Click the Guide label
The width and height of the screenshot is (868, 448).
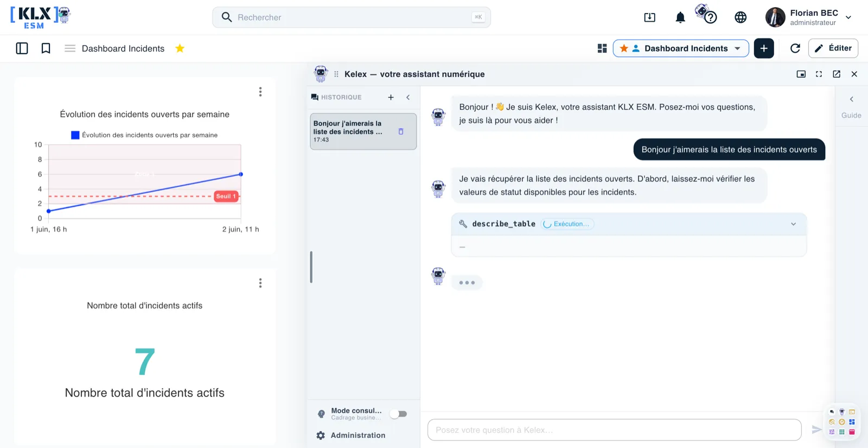pyautogui.click(x=851, y=115)
